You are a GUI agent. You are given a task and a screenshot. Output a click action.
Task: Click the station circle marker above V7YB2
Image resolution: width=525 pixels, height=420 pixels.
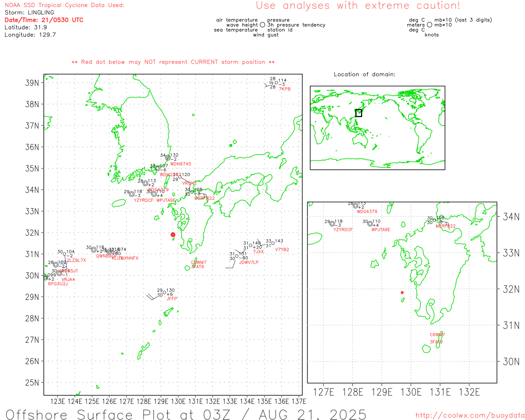click(273, 243)
